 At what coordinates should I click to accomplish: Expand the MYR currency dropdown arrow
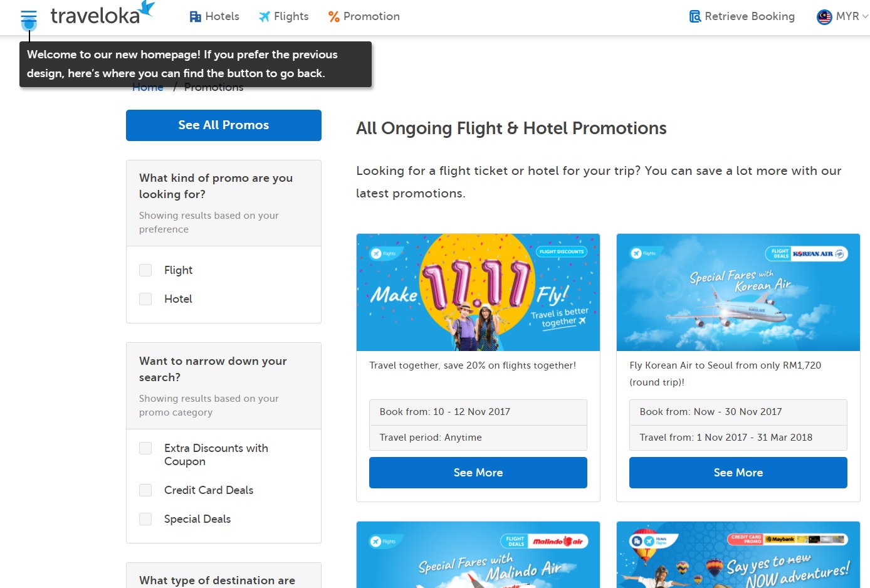[866, 17]
